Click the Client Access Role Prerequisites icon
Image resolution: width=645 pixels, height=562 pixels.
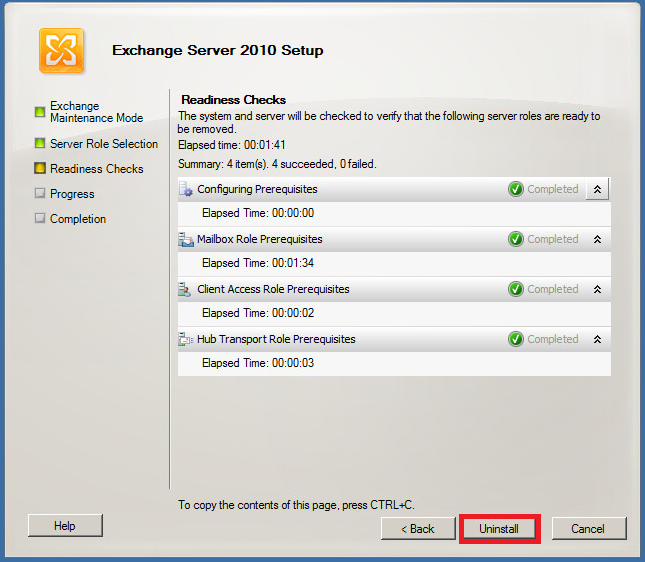pyautogui.click(x=185, y=289)
